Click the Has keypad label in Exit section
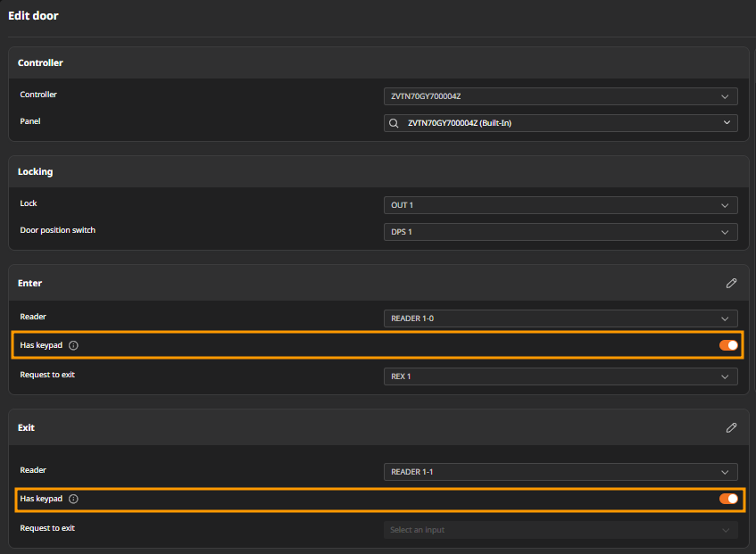This screenshot has height=554, width=756. pos(41,499)
